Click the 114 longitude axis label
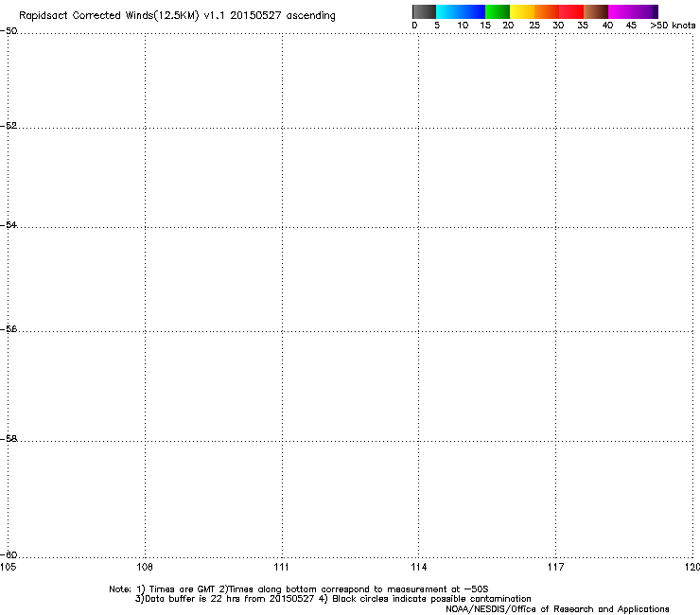 pyautogui.click(x=419, y=567)
